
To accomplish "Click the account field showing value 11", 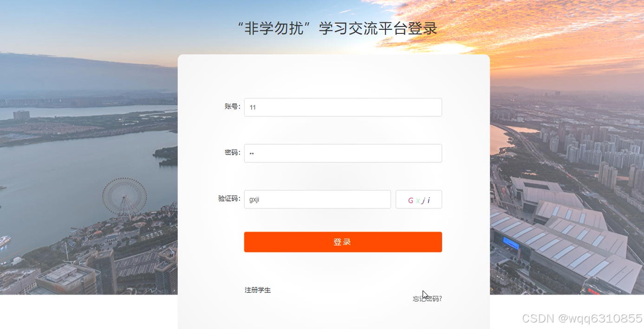I will 343,107.
